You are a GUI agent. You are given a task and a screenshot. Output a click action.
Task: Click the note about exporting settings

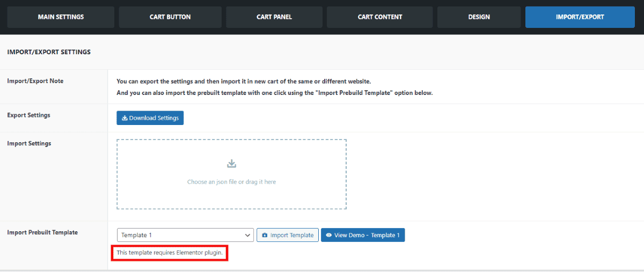point(244,82)
